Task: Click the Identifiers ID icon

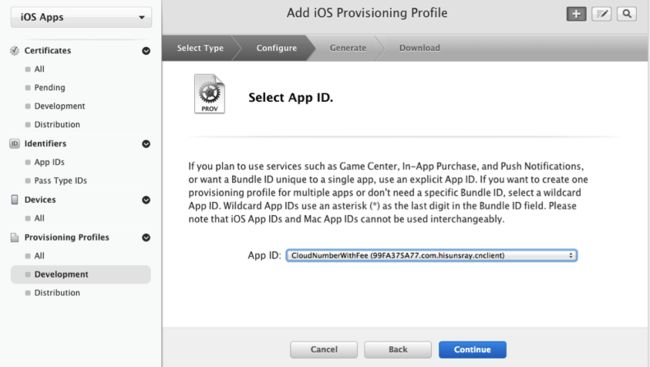Action: click(x=15, y=143)
